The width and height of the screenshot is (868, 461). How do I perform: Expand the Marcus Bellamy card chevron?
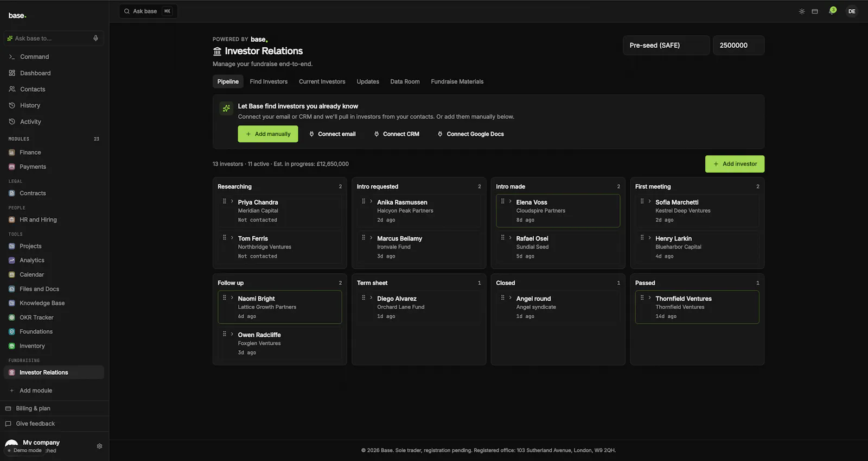(371, 238)
